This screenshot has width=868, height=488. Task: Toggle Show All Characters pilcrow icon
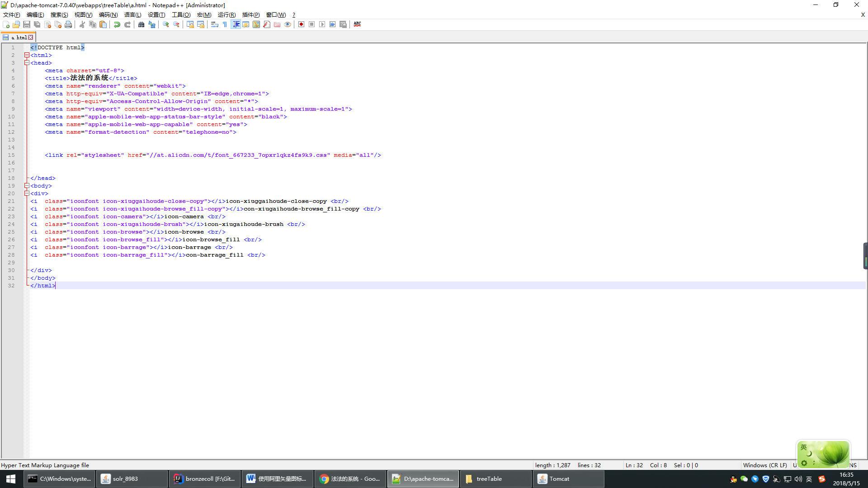click(225, 24)
